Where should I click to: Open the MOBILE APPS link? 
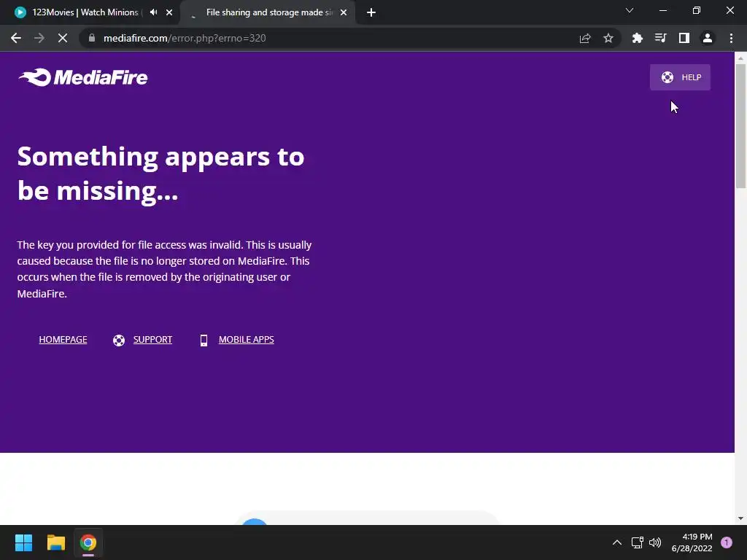click(246, 340)
